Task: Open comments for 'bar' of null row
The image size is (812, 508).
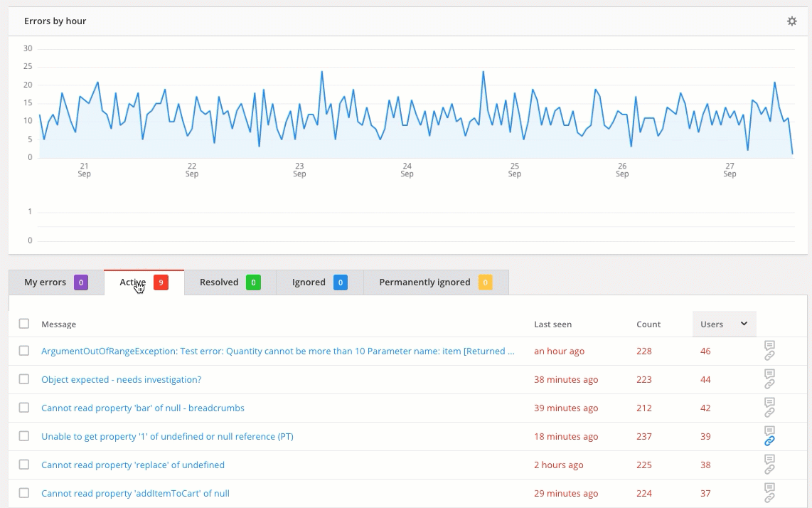Action: [769, 402]
